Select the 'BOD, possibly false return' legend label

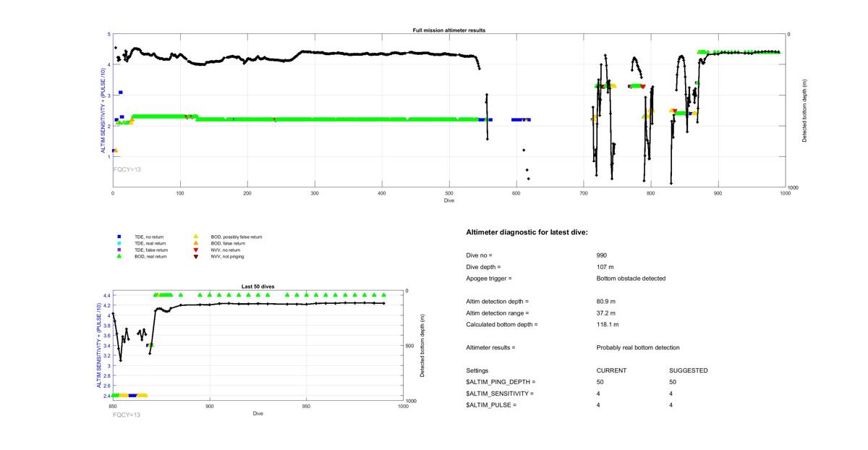point(237,237)
